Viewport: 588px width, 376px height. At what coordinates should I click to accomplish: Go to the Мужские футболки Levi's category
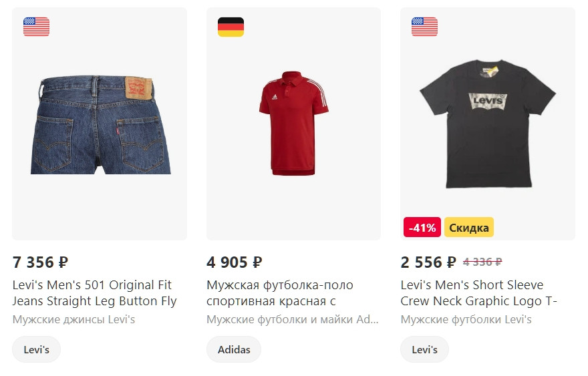point(466,319)
